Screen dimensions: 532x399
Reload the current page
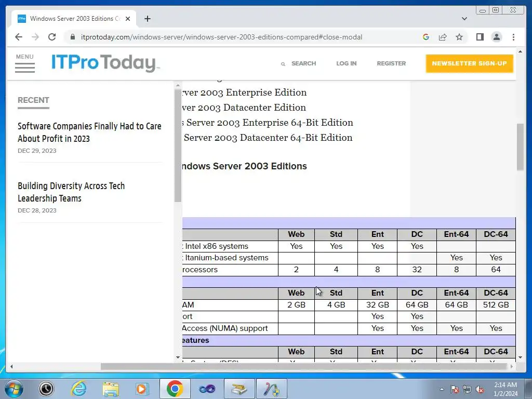[x=52, y=37]
